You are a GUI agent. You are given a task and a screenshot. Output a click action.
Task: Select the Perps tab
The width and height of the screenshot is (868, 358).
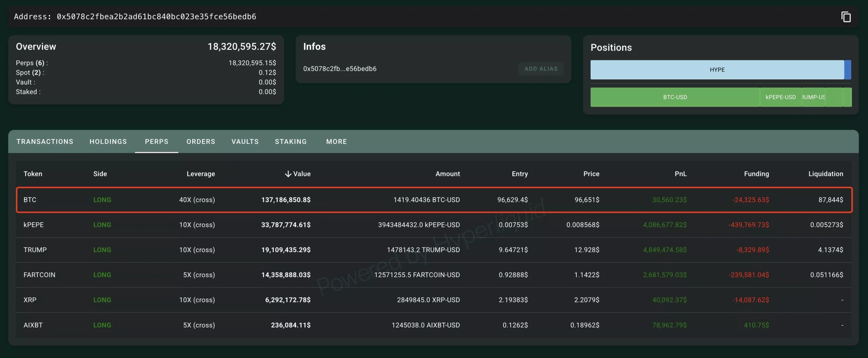pyautogui.click(x=157, y=142)
